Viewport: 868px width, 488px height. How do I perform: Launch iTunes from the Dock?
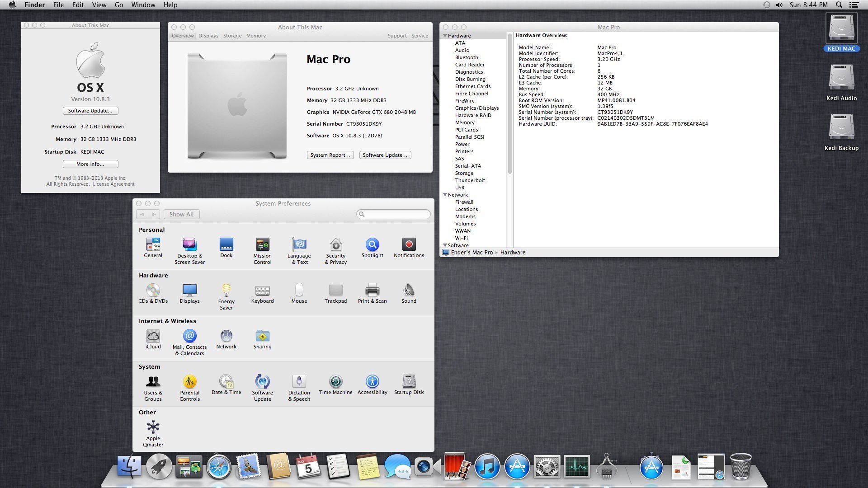pyautogui.click(x=487, y=467)
